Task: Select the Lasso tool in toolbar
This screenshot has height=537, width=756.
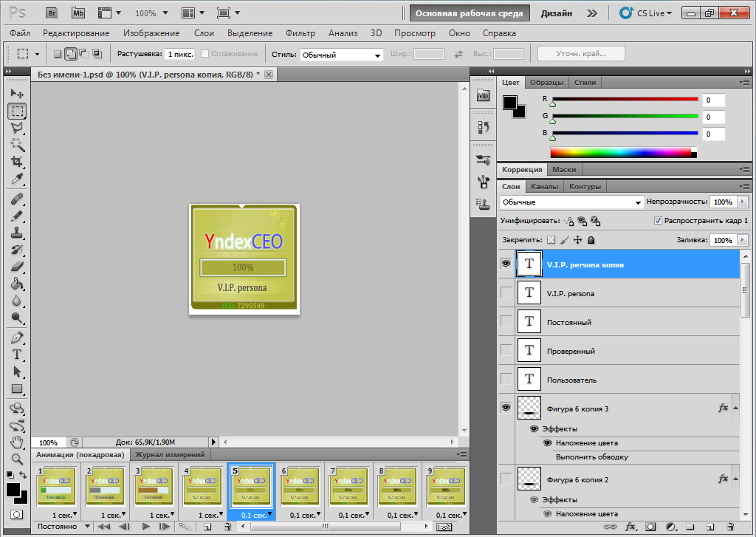Action: click(x=16, y=128)
